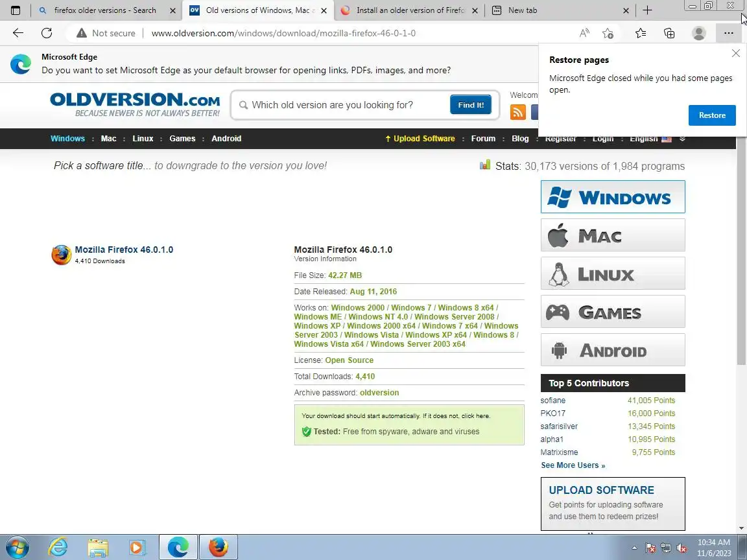This screenshot has height=560, width=747.
Task: Open Windows Media Player from taskbar
Action: 137,547
